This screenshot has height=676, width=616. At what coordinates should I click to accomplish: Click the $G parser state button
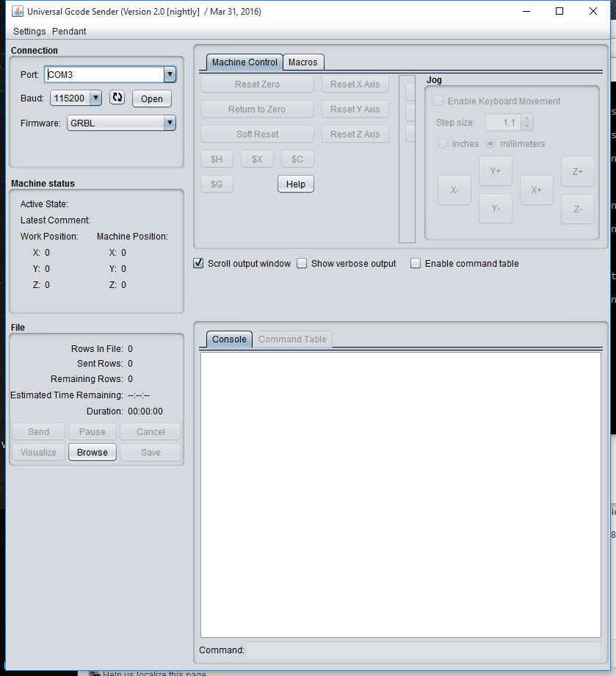click(x=217, y=184)
